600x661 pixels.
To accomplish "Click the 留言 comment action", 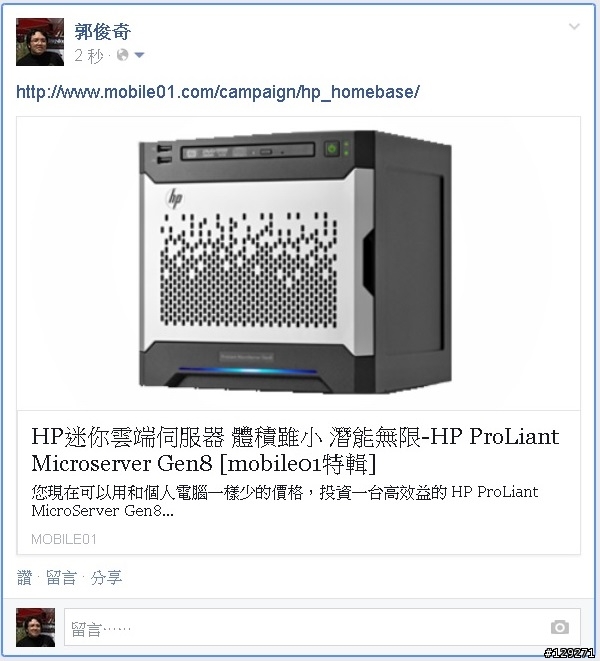I will pos(62,578).
